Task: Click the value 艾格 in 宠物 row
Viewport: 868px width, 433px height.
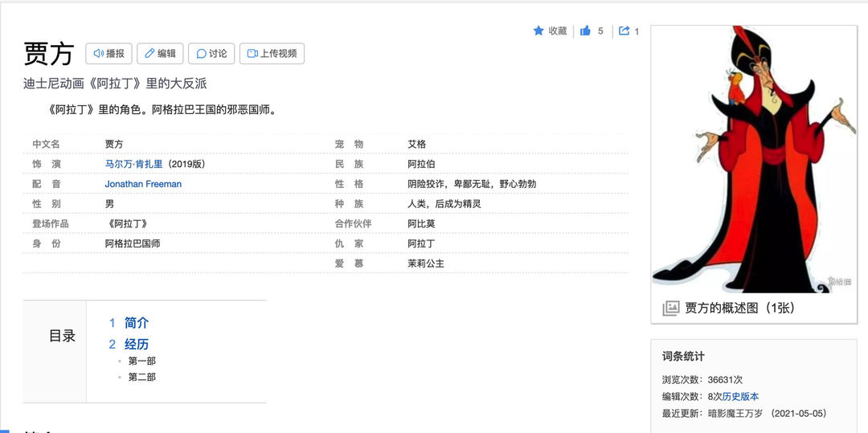Action: coord(417,145)
